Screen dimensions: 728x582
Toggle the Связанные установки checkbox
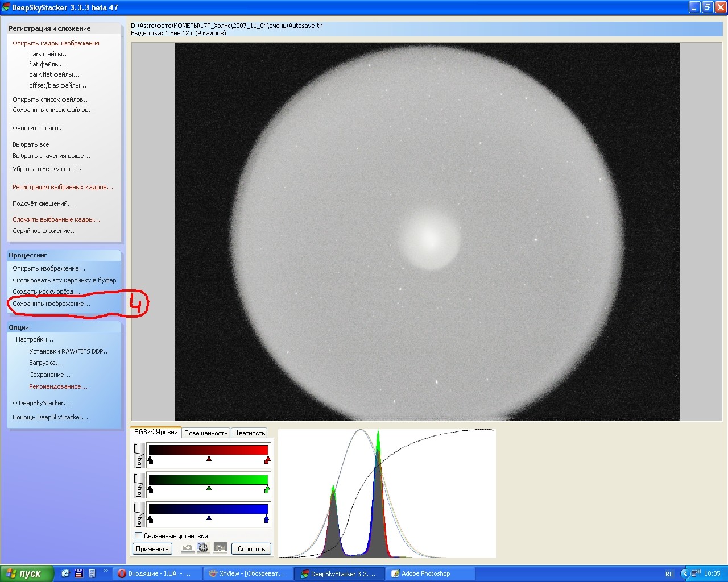click(138, 536)
